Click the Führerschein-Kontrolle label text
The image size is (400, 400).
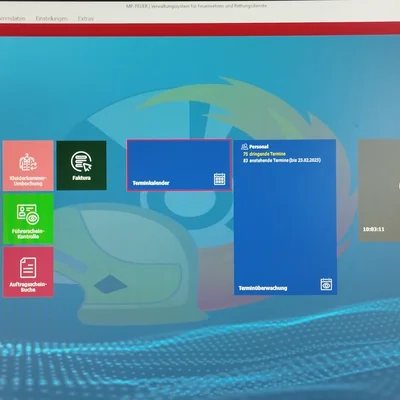tap(28, 234)
